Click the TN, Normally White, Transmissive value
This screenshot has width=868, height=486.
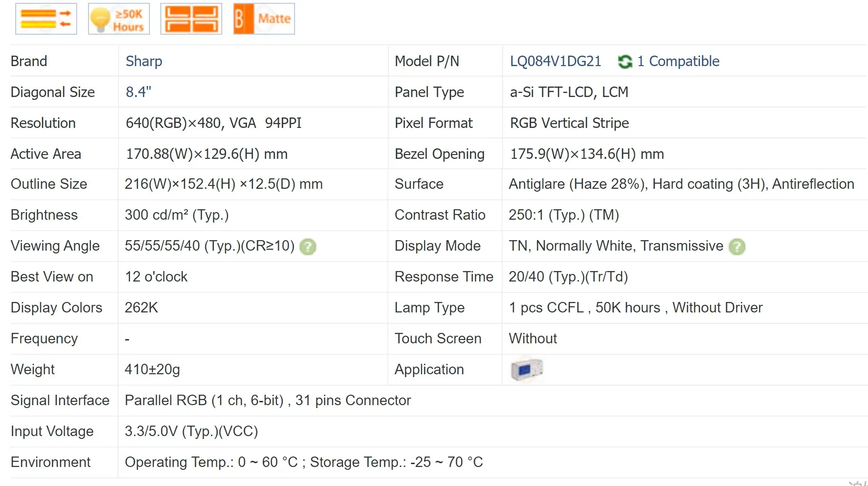[x=616, y=246]
